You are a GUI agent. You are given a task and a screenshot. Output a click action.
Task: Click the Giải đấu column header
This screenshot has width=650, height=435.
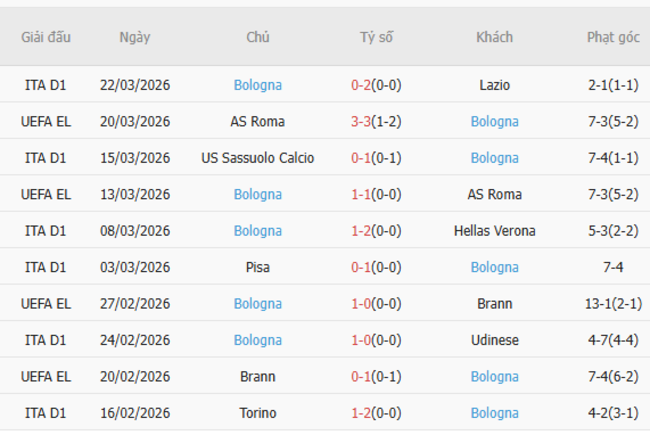pyautogui.click(x=46, y=37)
